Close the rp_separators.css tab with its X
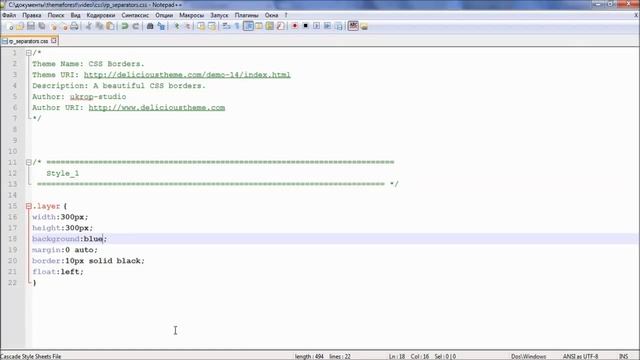This screenshot has height=360, width=640. (53, 41)
